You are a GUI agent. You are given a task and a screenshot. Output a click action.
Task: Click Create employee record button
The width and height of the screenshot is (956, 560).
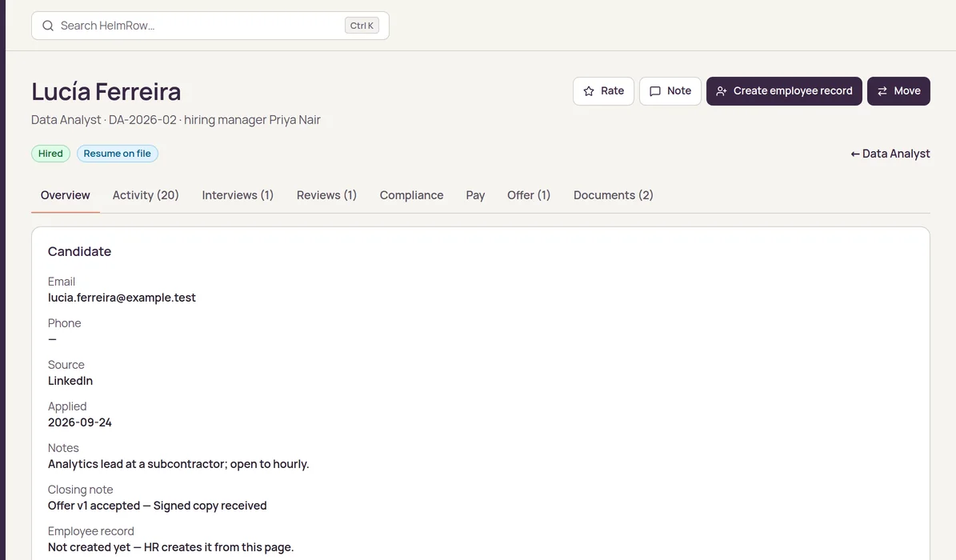click(x=784, y=91)
